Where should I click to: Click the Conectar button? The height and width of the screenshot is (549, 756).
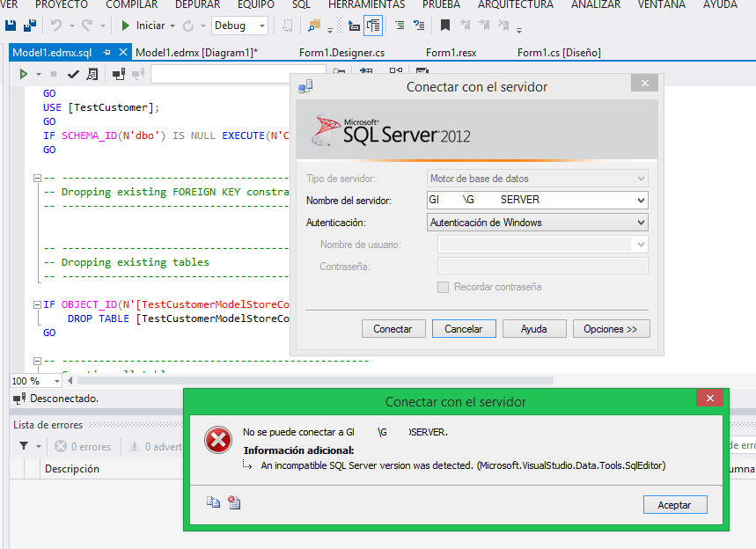tap(393, 329)
